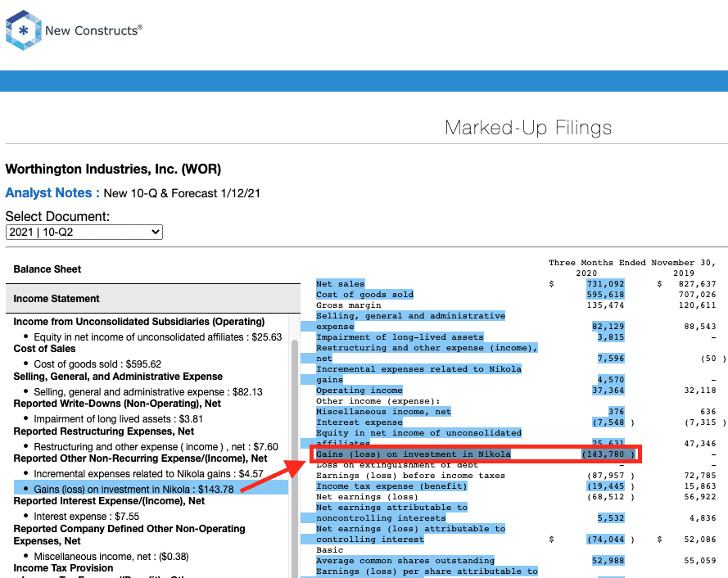Screen dimensions: 728x578
Task: Click the highlighted value 5,532
Action: [611, 518]
